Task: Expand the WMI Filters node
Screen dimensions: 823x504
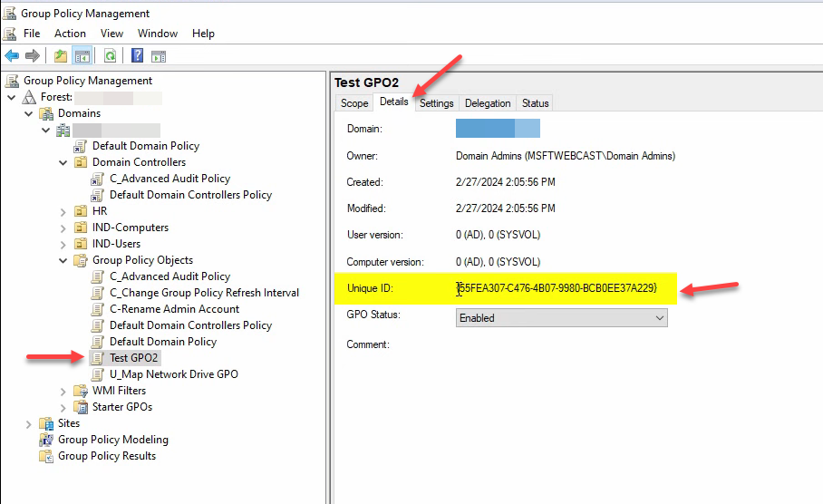Action: click(x=63, y=392)
